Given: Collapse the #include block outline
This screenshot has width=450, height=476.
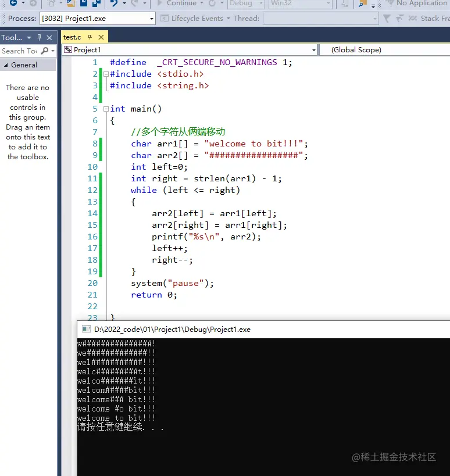Looking at the screenshot, I should pos(106,74).
